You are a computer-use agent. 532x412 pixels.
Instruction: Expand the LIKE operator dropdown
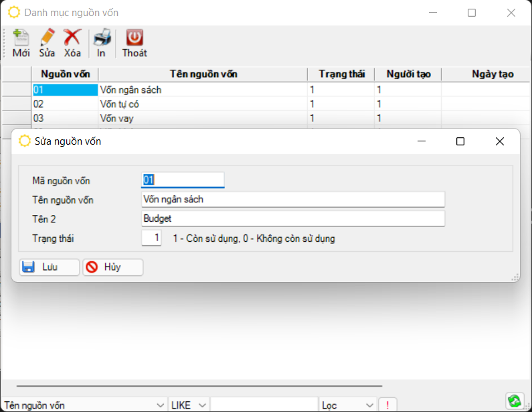[203, 405]
